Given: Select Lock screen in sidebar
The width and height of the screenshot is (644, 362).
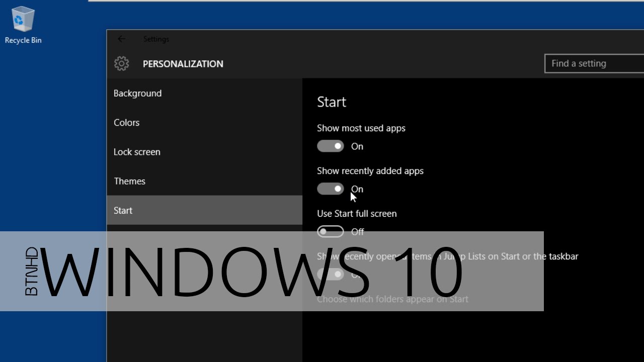Looking at the screenshot, I should [204, 152].
